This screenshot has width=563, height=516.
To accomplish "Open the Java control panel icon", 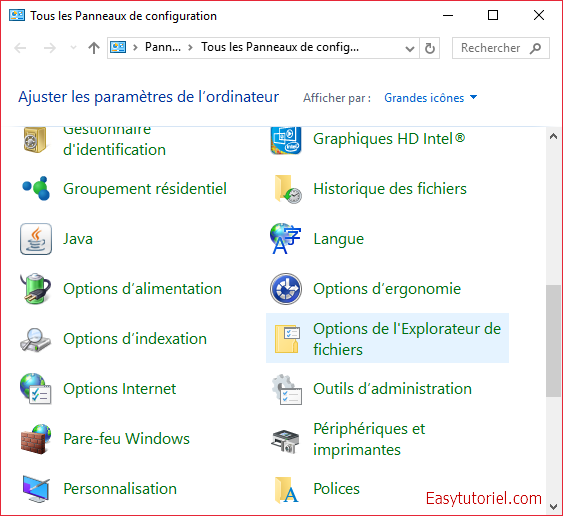I will tap(36, 239).
